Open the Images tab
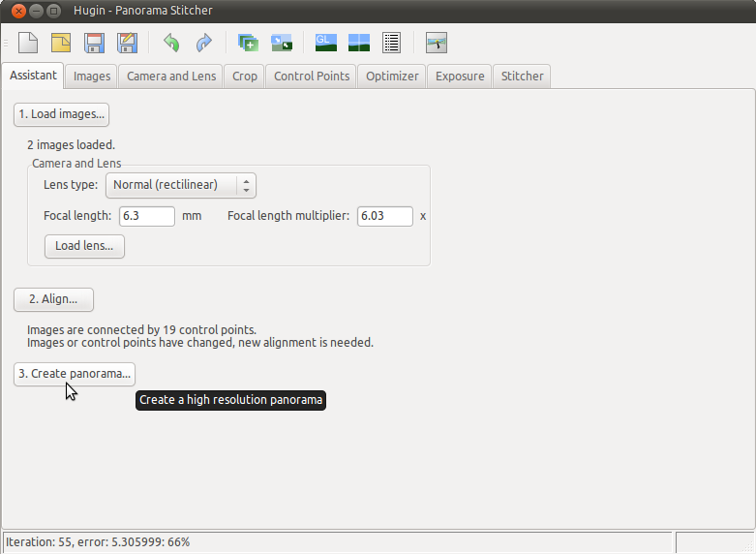 pos(92,77)
